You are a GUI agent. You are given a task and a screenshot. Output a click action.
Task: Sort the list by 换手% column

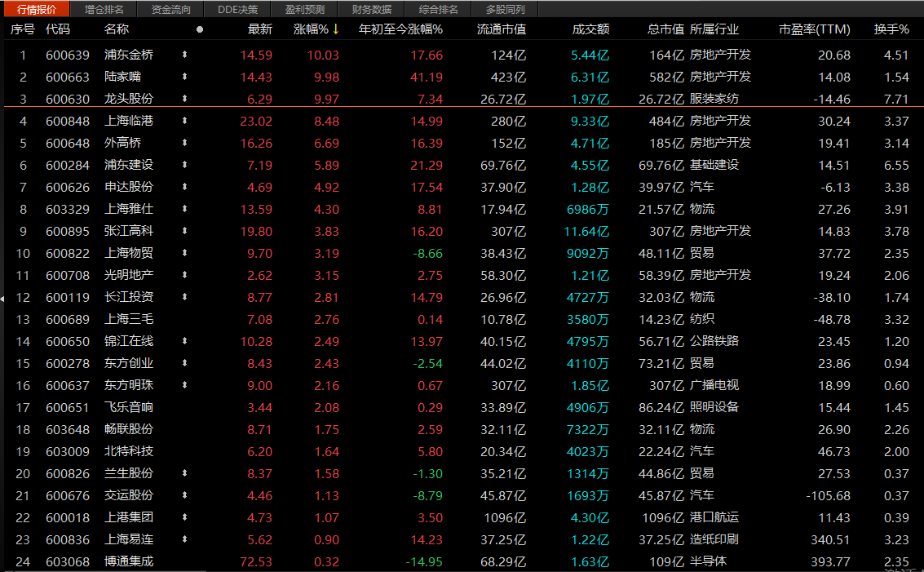[891, 29]
